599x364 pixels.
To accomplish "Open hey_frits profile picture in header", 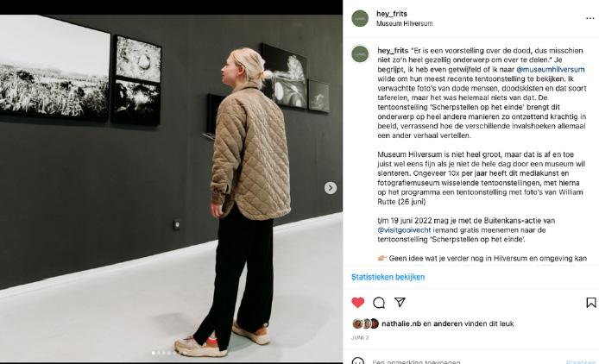I will click(x=360, y=18).
